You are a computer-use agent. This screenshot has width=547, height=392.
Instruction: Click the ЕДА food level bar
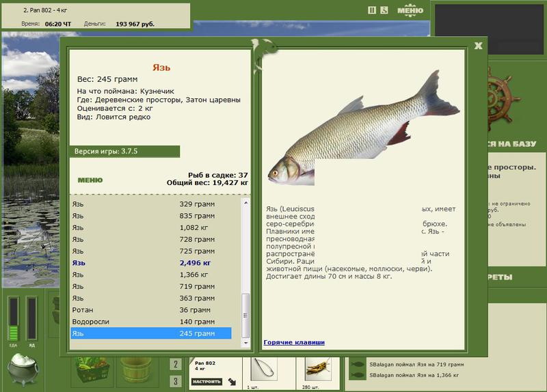[13, 319]
